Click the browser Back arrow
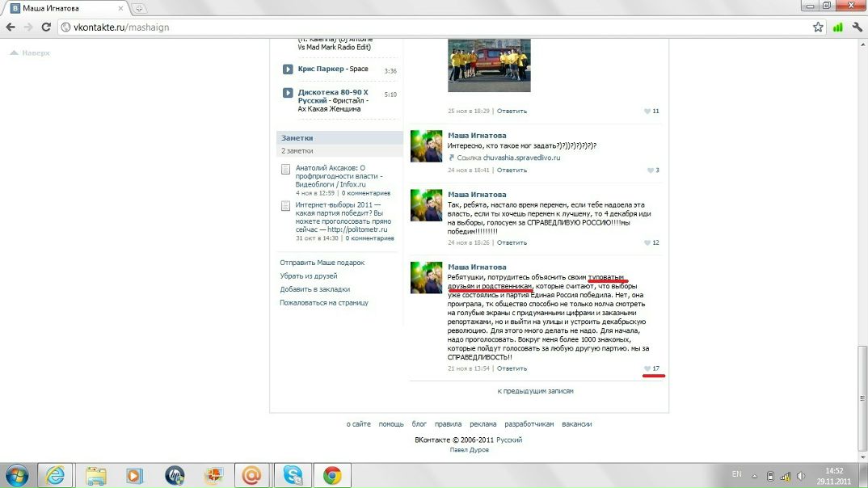This screenshot has width=868, height=488. [x=11, y=27]
